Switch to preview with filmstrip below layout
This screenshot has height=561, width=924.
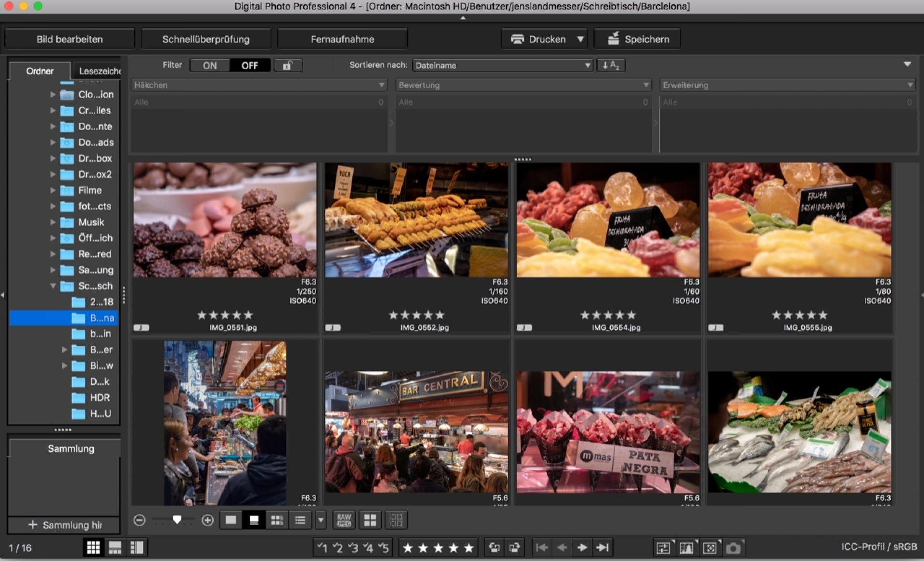pos(115,548)
